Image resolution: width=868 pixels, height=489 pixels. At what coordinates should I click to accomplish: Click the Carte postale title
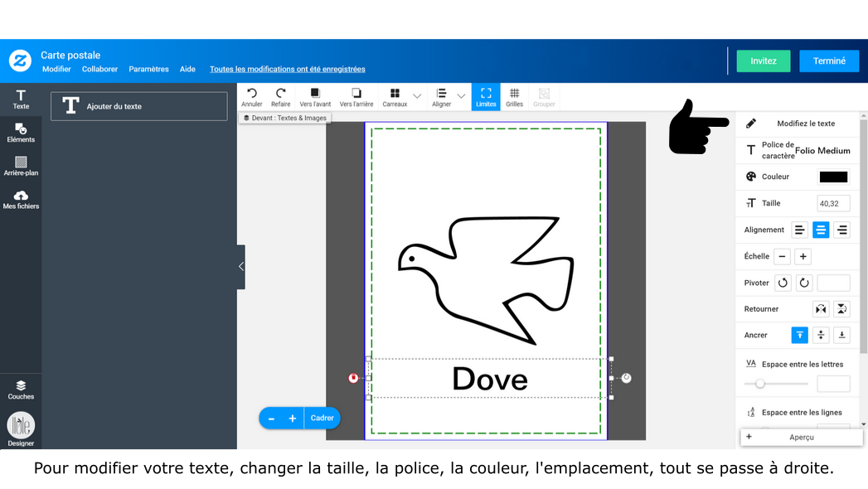click(x=70, y=56)
